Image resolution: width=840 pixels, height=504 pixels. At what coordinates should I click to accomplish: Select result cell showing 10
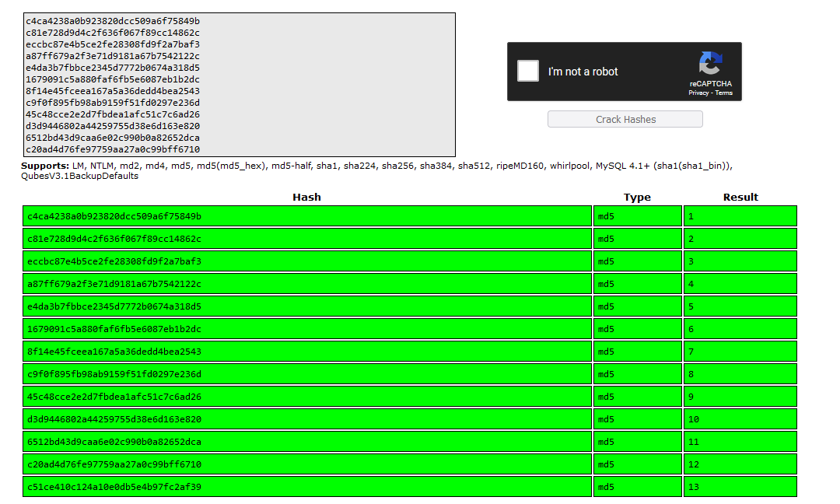click(x=740, y=419)
